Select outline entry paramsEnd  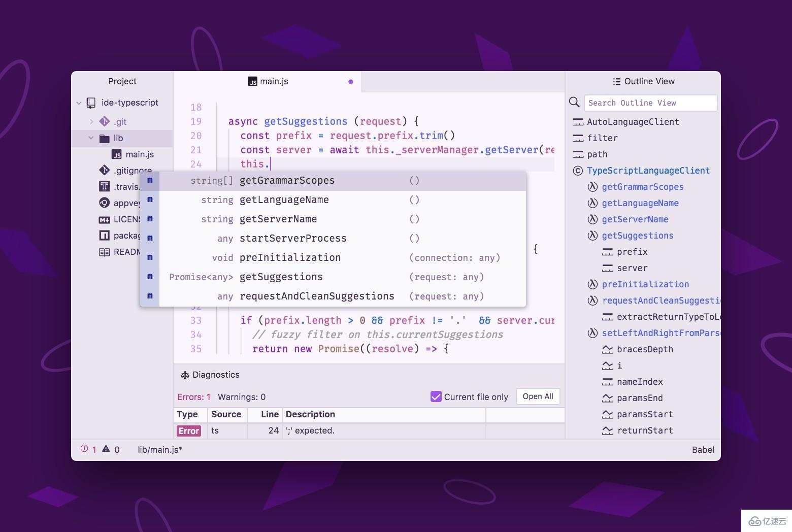pos(640,398)
